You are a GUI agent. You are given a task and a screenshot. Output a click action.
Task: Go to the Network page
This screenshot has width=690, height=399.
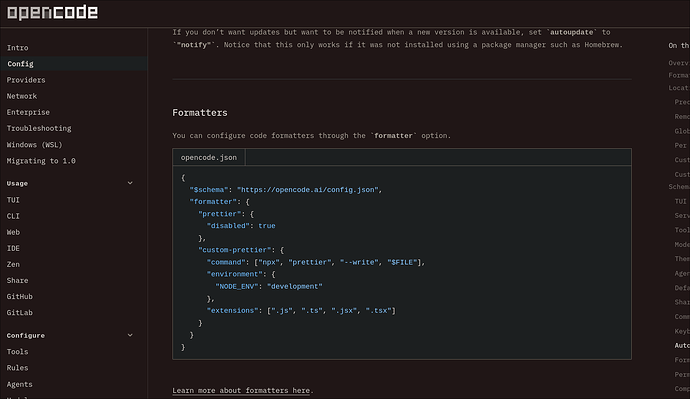(x=22, y=96)
